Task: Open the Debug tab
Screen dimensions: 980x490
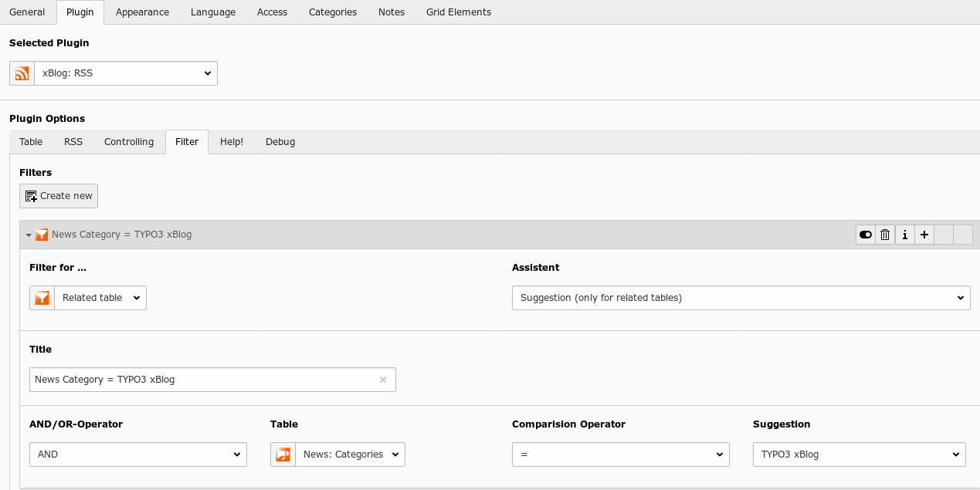Action: [280, 142]
